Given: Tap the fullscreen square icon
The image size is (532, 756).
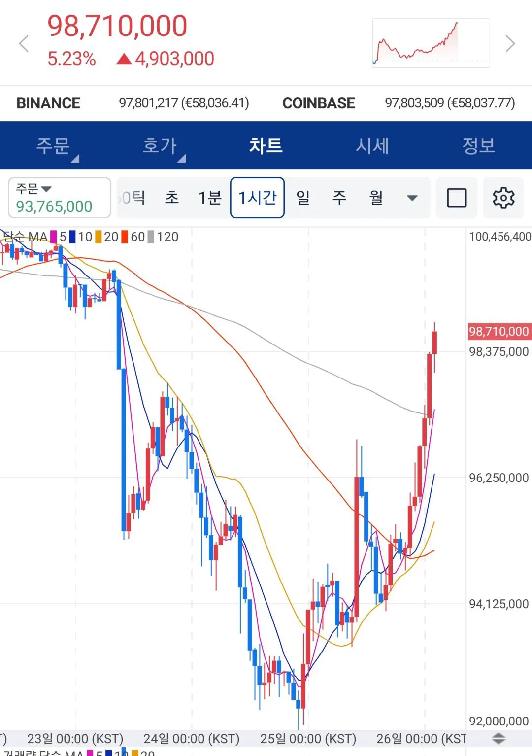Looking at the screenshot, I should (x=457, y=198).
